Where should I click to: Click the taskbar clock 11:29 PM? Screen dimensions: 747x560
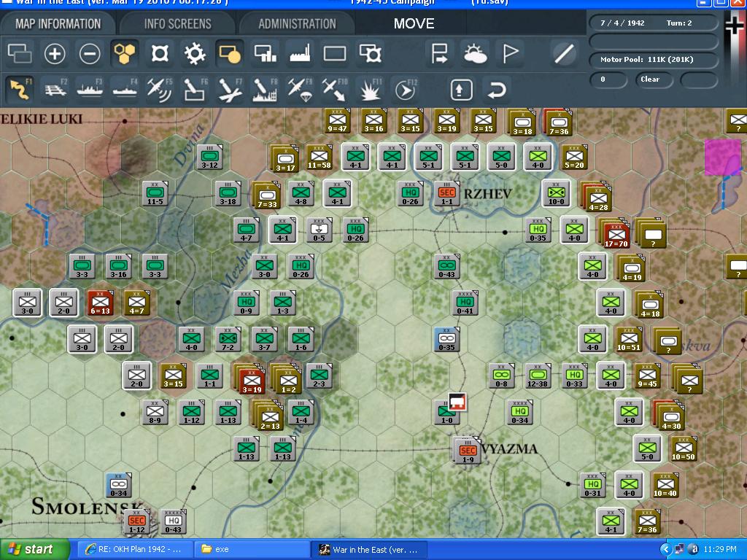tap(720, 549)
